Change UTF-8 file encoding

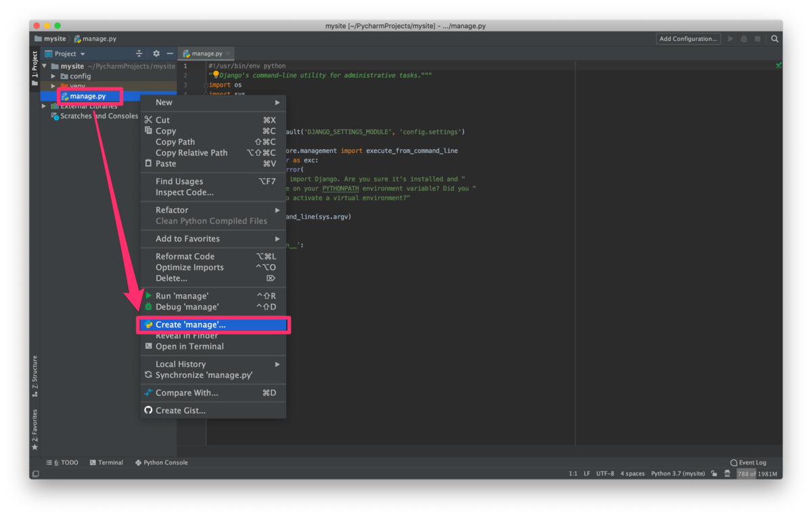pyautogui.click(x=605, y=474)
